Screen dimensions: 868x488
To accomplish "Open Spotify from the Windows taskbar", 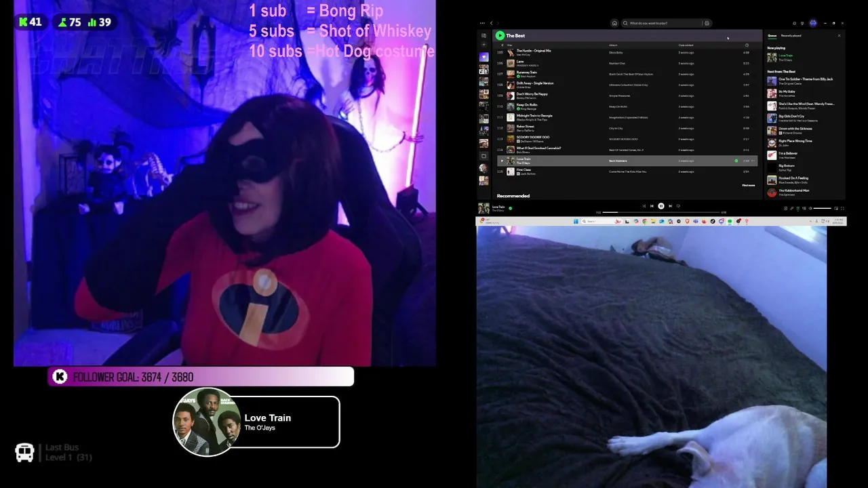I will (730, 221).
